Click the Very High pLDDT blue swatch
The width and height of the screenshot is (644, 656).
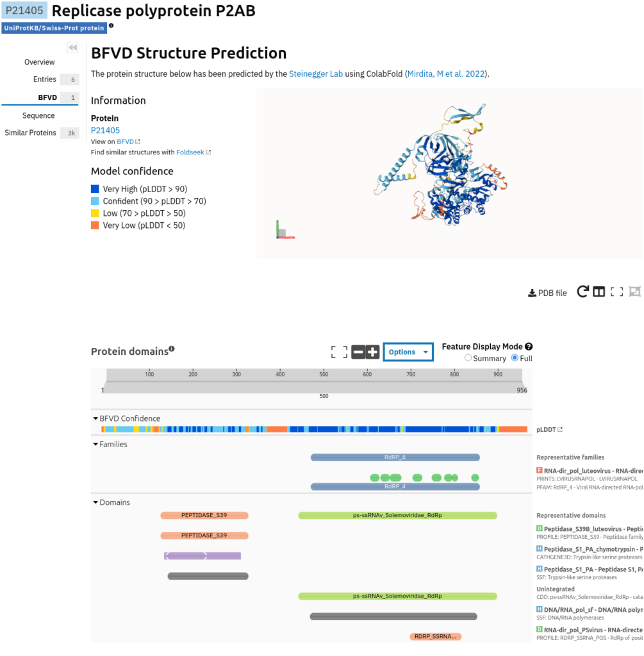pyautogui.click(x=95, y=189)
